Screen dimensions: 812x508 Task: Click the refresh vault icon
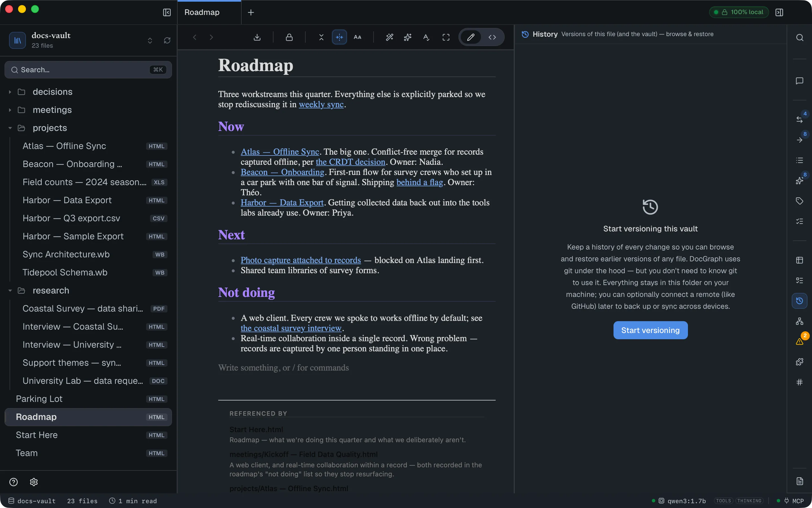[x=167, y=40]
